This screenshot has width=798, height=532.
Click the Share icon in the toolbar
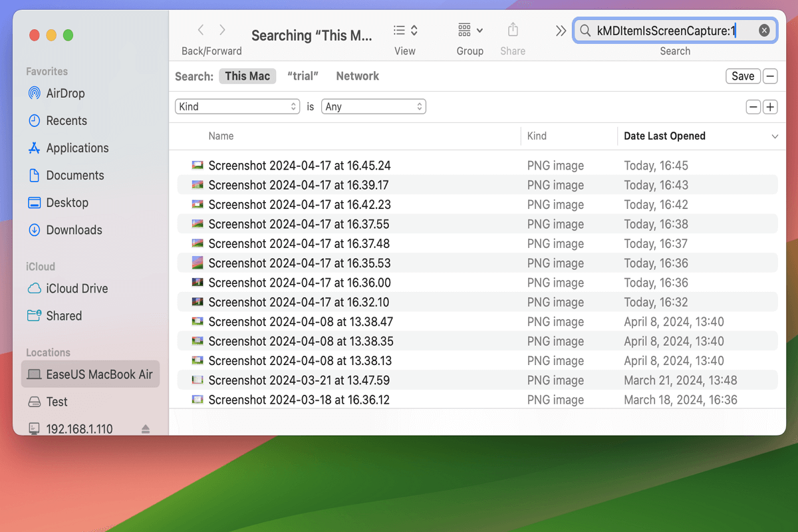(x=512, y=30)
